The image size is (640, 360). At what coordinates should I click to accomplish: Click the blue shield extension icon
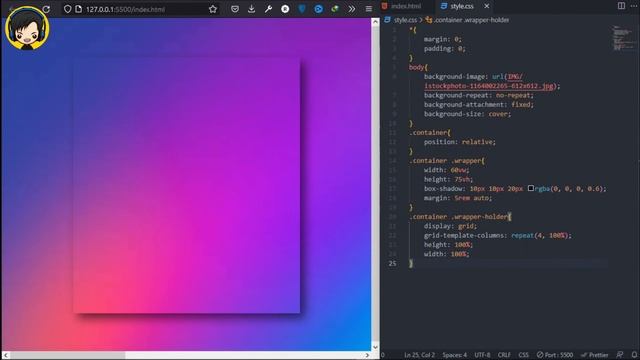click(302, 9)
